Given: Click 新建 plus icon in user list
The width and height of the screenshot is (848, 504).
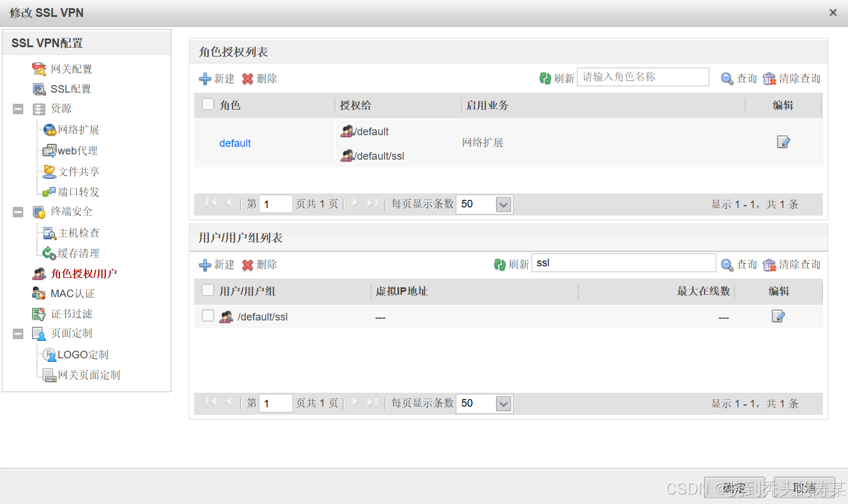Looking at the screenshot, I should [x=205, y=265].
